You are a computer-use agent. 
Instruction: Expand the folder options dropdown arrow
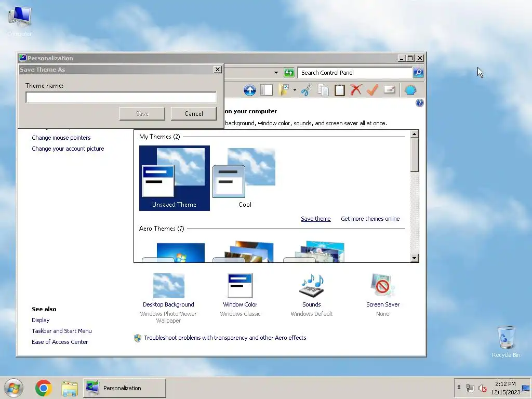pyautogui.click(x=295, y=90)
